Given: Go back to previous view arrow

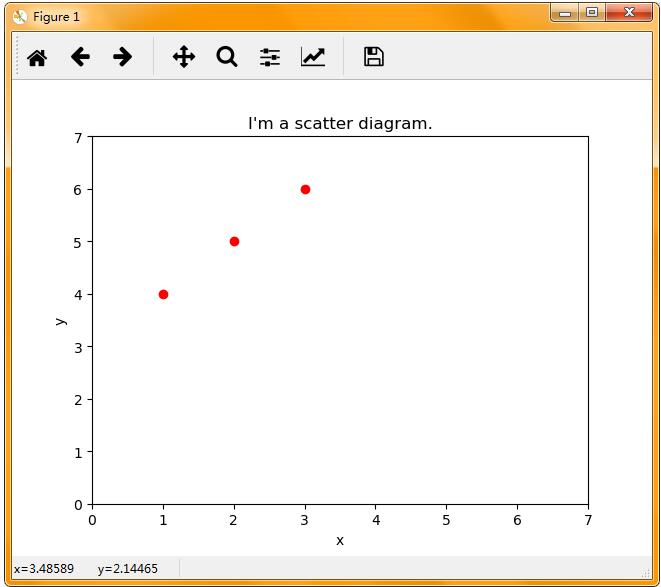Looking at the screenshot, I should tap(80, 57).
